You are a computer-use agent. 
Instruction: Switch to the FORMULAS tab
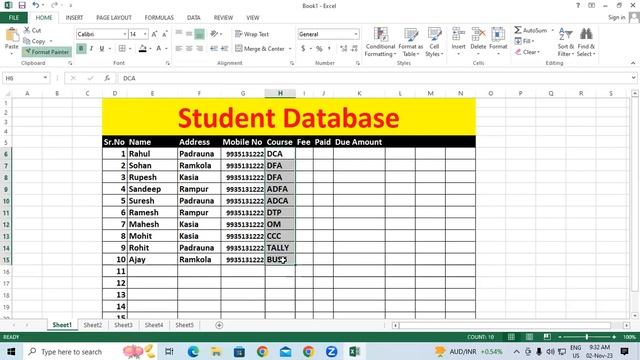pos(159,18)
